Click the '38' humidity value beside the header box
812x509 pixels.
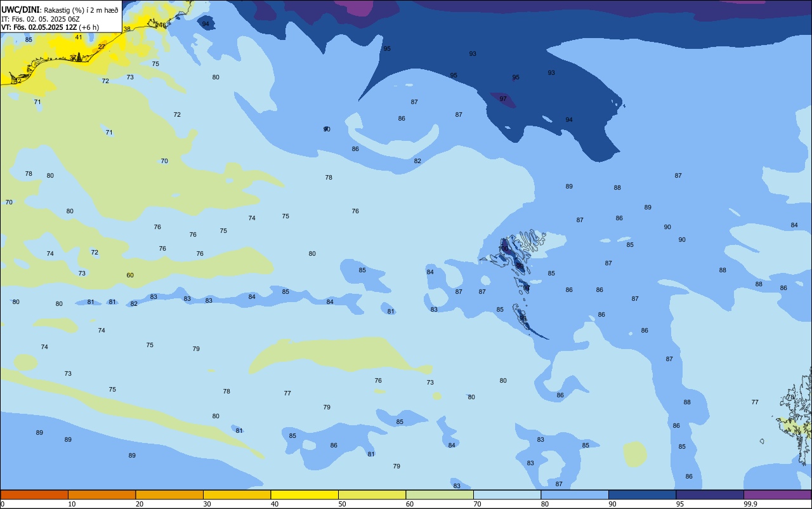[127, 29]
